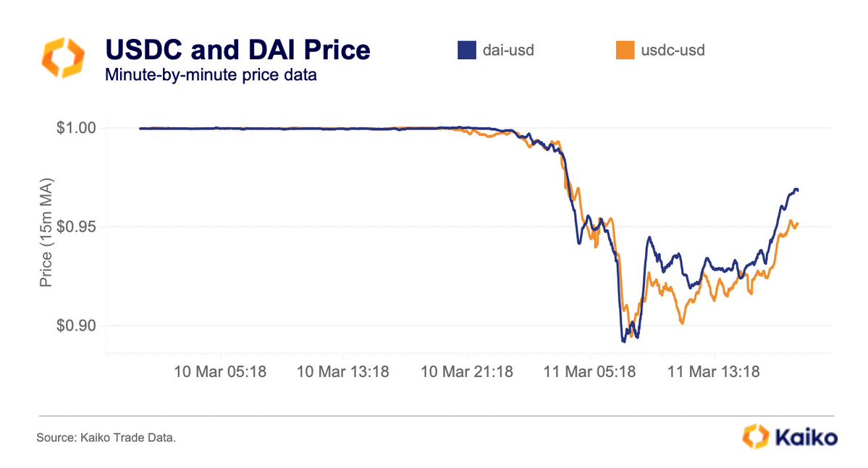The image size is (868, 468).
Task: Click the "10 Mar 05:18" x-axis label
Action: point(220,373)
